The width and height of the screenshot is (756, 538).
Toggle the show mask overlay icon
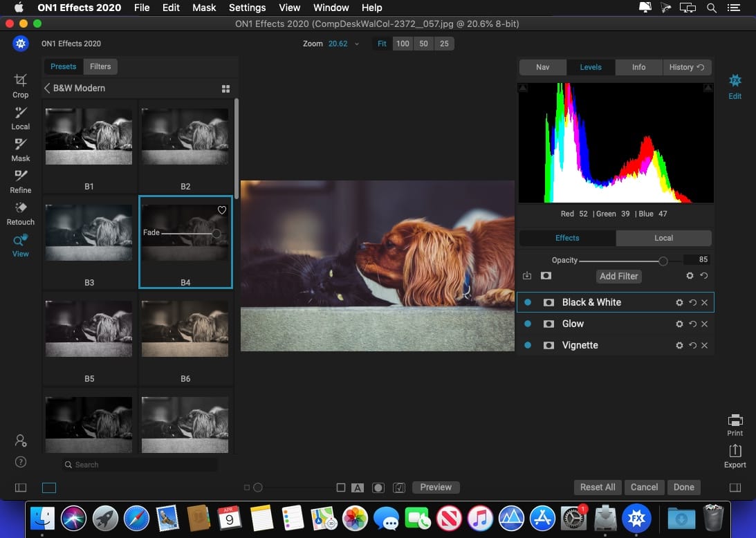[378, 488]
